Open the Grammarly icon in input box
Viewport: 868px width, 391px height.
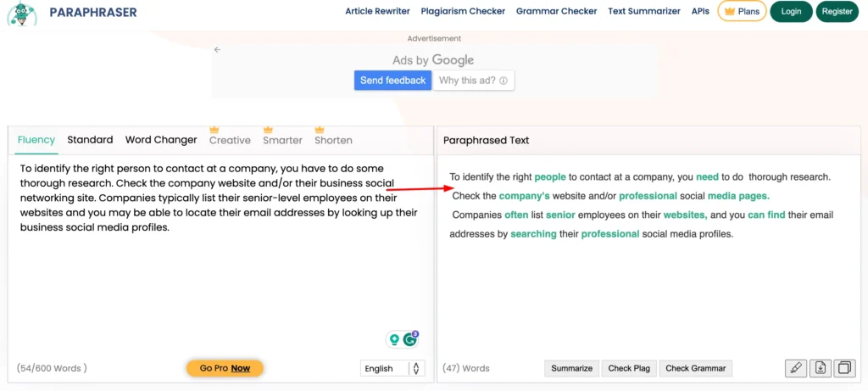[x=410, y=339]
